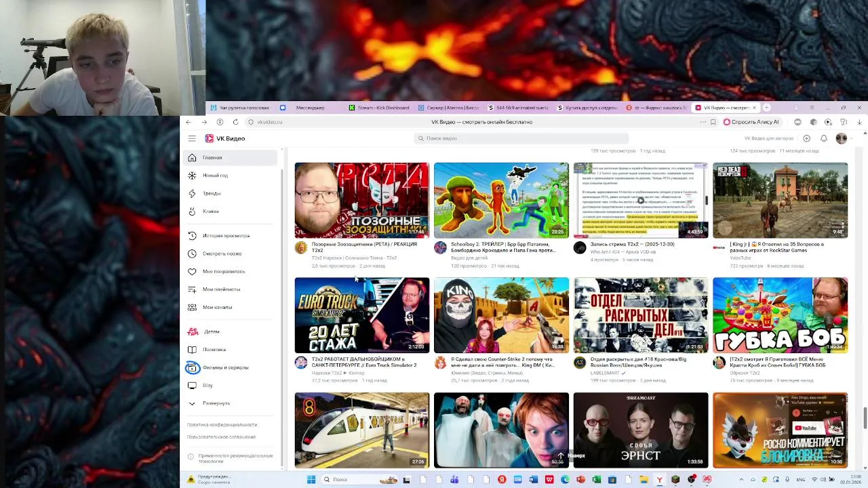Open the Red Dead Redemption King jr thumbnail
868x488 pixels.
coord(780,200)
